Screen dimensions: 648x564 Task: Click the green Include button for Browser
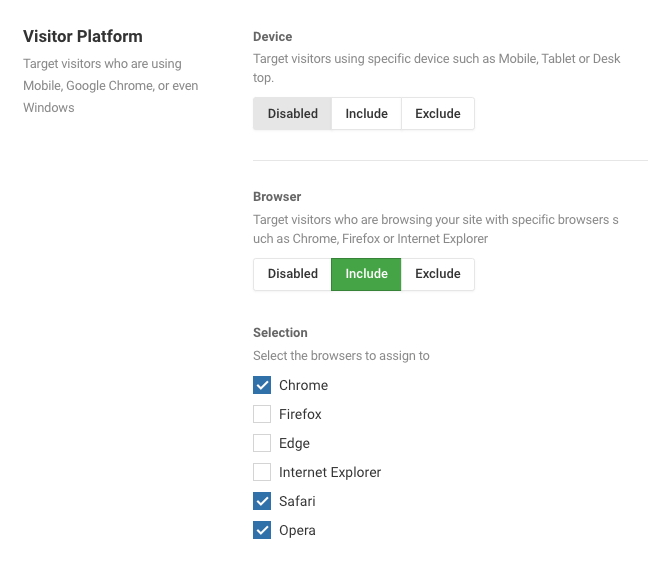(x=366, y=274)
